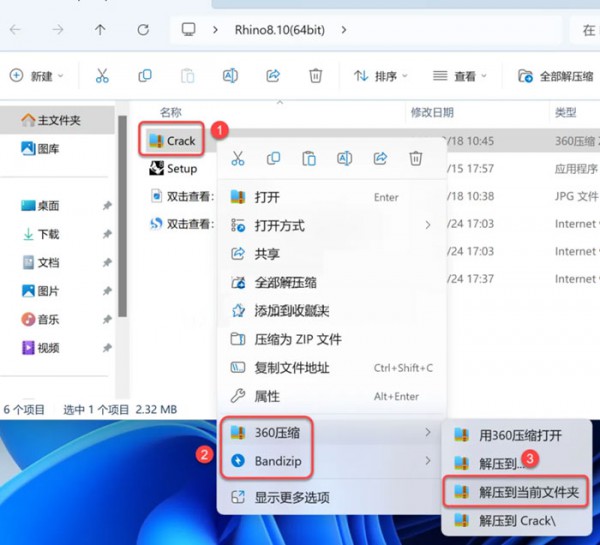The height and width of the screenshot is (545, 600).
Task: Click the toolbar Rename icon
Action: (x=230, y=76)
